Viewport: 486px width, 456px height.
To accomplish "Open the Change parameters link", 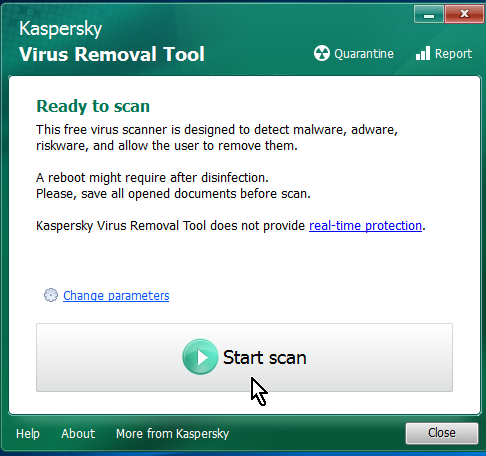I will (116, 296).
